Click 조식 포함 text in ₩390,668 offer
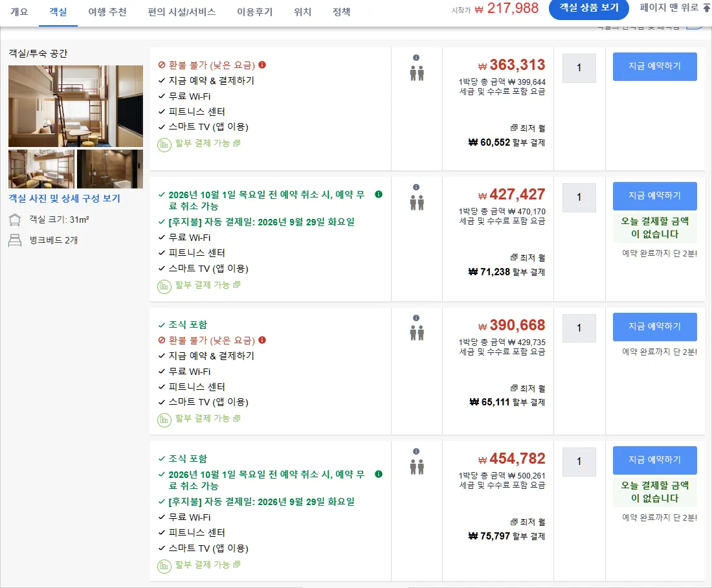Viewport: 712px width, 588px height. [x=188, y=324]
